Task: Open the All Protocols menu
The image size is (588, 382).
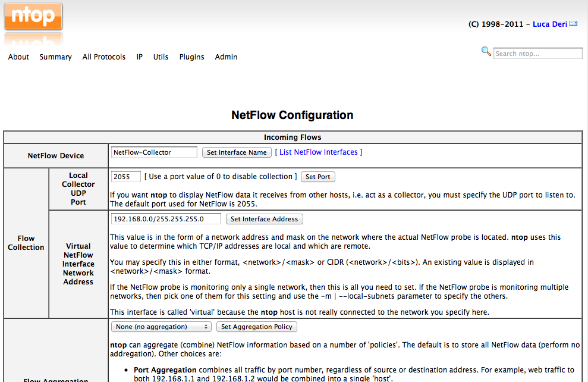Action: pos(104,57)
